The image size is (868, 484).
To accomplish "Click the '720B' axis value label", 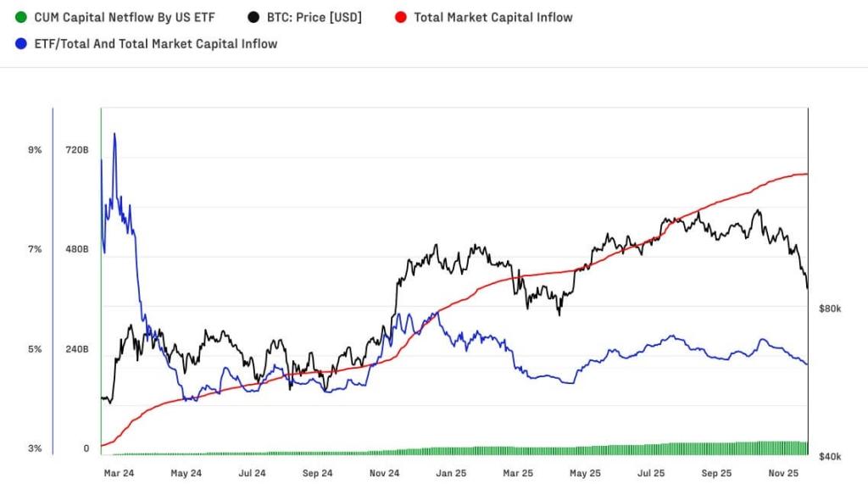I will [76, 150].
